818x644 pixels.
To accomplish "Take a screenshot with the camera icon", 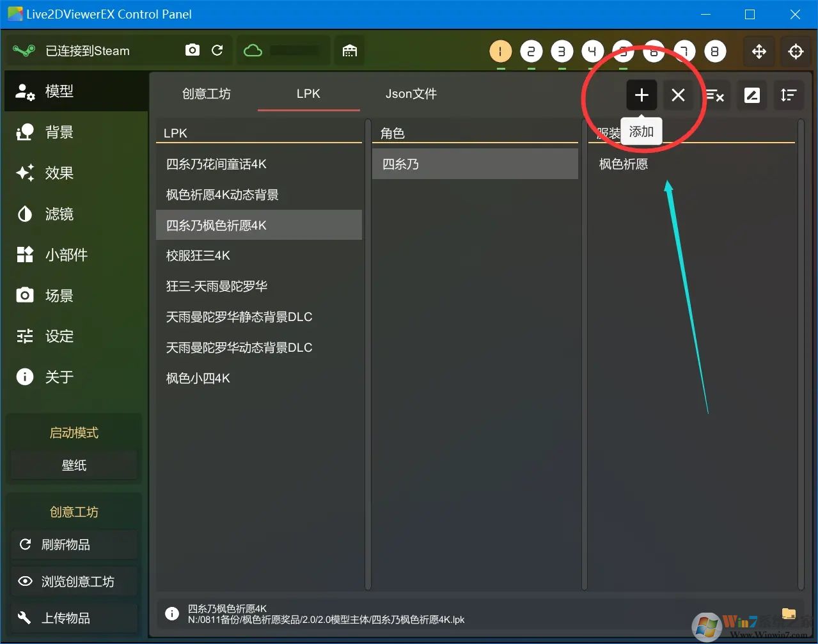I will [x=192, y=50].
